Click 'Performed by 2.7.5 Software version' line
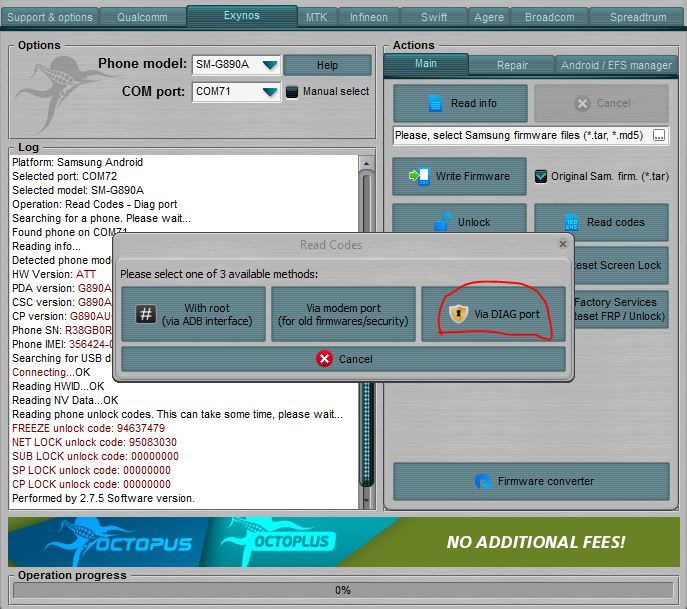687x609 pixels. point(103,498)
